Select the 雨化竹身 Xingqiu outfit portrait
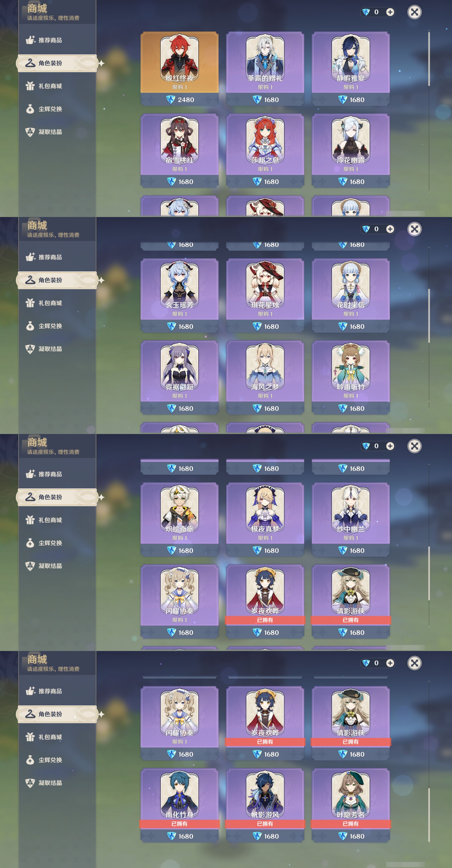Viewport: 452px width, 868px height. tap(179, 795)
